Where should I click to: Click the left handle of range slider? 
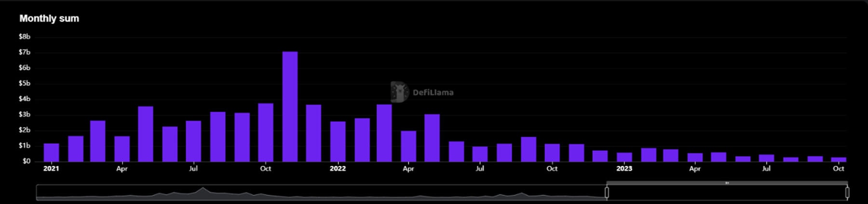607,192
